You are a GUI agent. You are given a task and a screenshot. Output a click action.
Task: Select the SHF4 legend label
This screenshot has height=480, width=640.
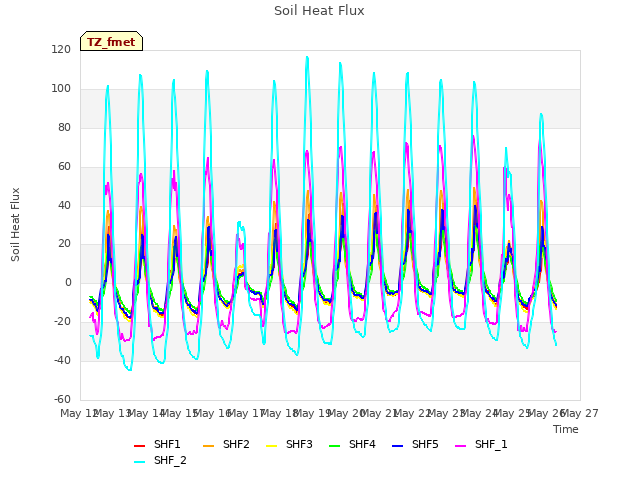(362, 444)
